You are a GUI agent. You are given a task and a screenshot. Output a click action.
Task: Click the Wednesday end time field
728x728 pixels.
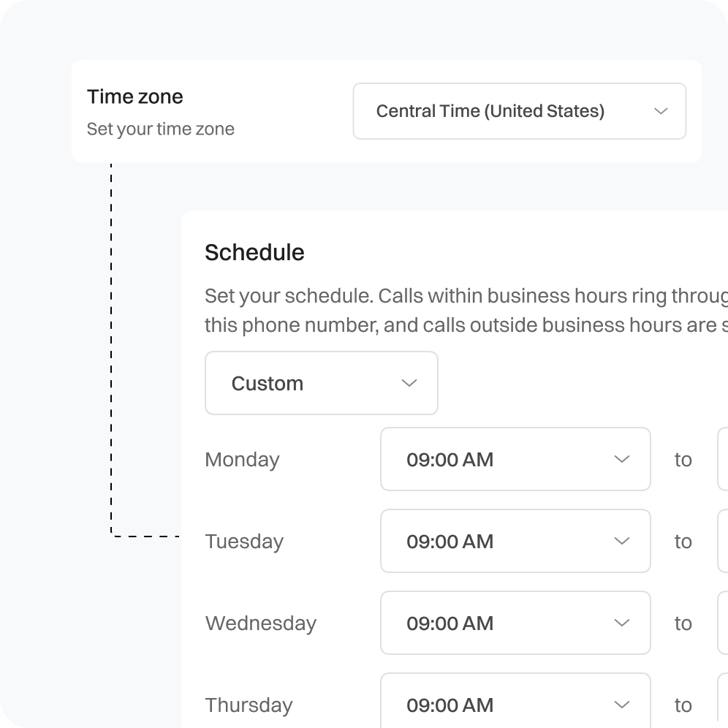pos(723,623)
